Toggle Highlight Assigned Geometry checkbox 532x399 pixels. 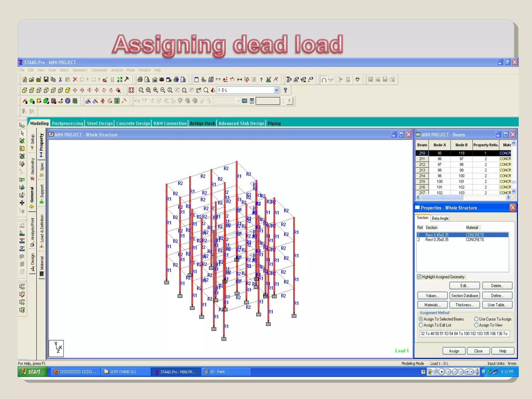[419, 277]
